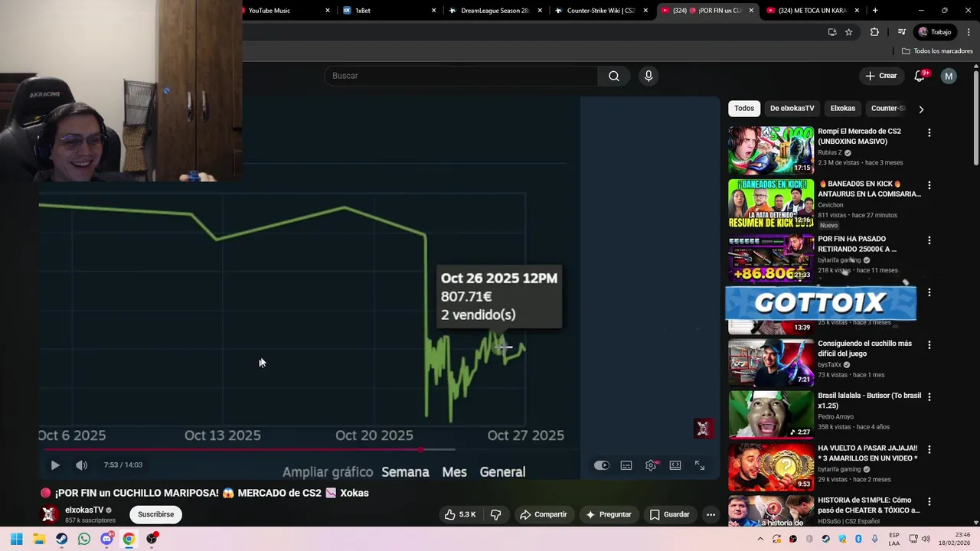
Task: Open the Crear menu button
Action: pos(881,76)
